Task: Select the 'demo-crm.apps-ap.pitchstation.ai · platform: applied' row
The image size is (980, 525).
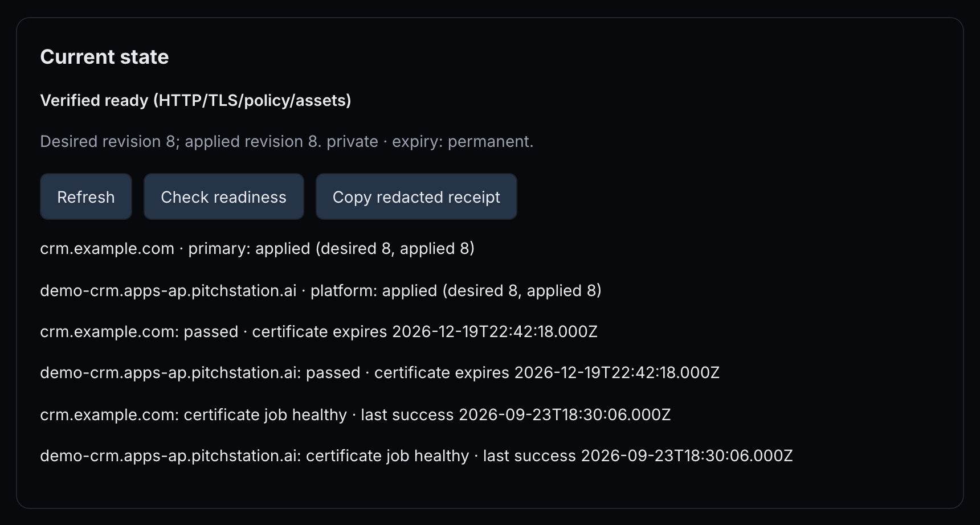Action: [321, 290]
